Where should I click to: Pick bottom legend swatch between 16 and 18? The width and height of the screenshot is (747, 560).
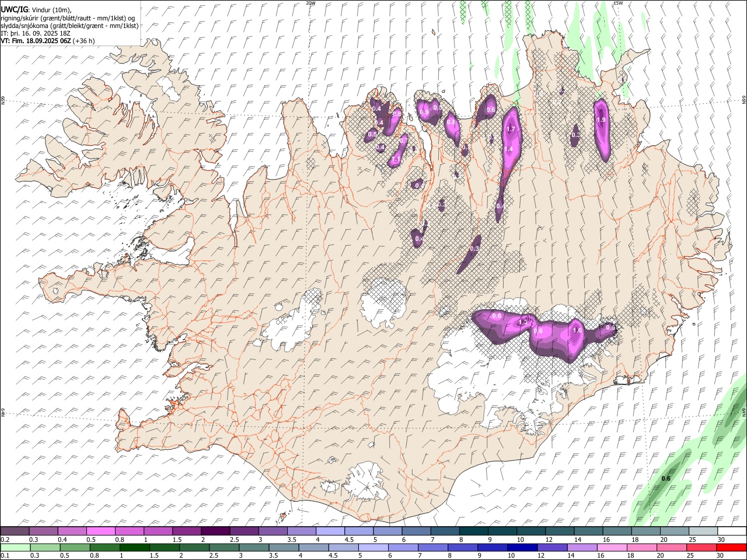click(x=613, y=548)
